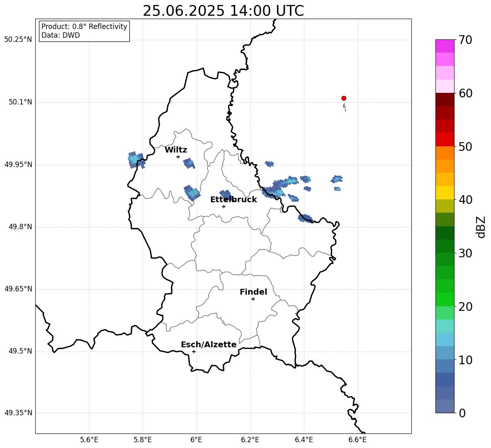Select the Wiltz city label

point(176,150)
